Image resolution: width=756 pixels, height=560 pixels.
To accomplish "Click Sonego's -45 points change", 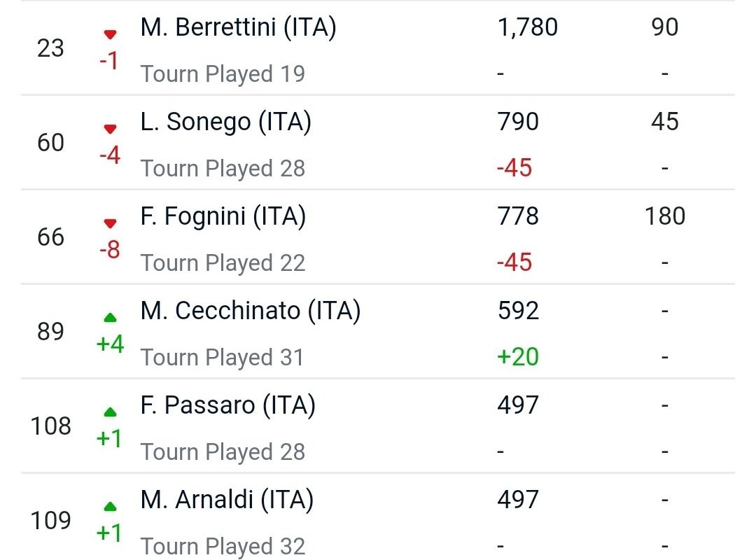I will pyautogui.click(x=514, y=168).
